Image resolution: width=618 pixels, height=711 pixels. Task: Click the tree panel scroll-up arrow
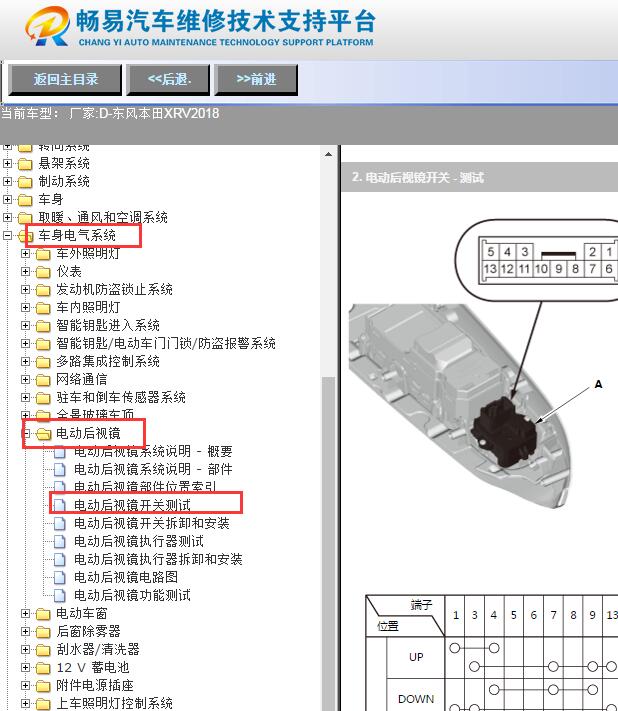click(328, 155)
